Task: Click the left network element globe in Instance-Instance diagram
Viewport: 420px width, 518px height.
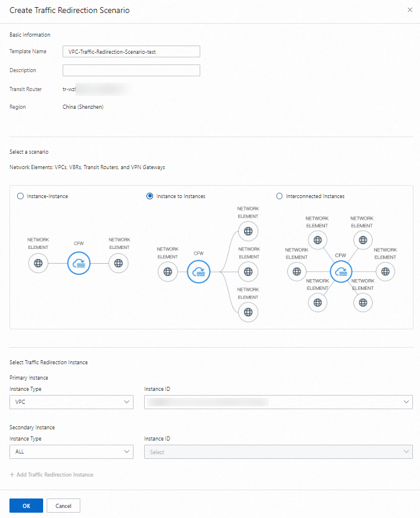Action: [x=38, y=263]
